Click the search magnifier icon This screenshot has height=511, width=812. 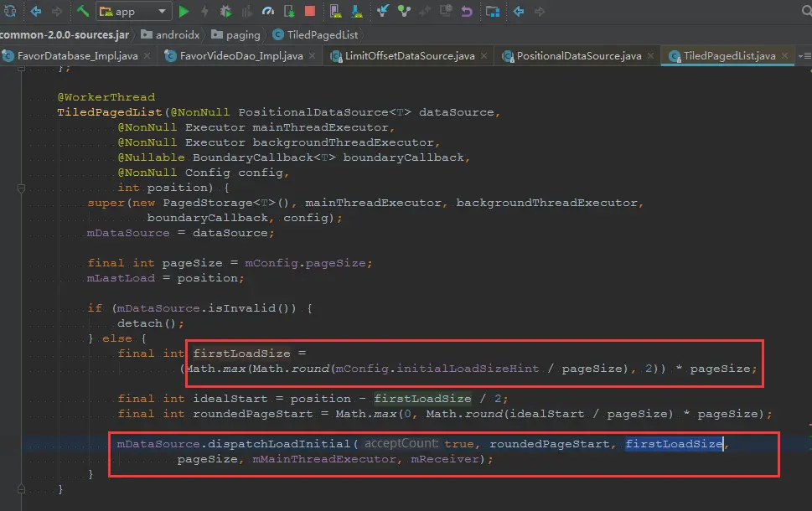pyautogui.click(x=806, y=11)
